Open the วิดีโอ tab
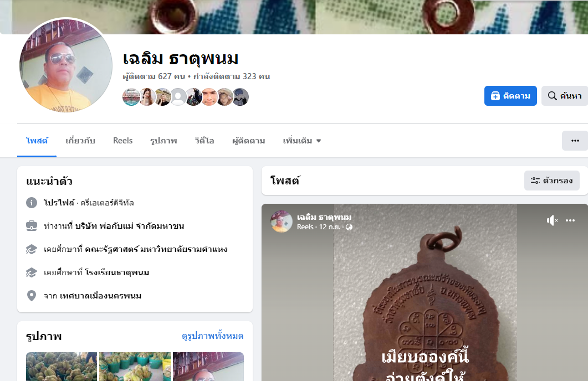The image size is (588, 381). click(204, 141)
